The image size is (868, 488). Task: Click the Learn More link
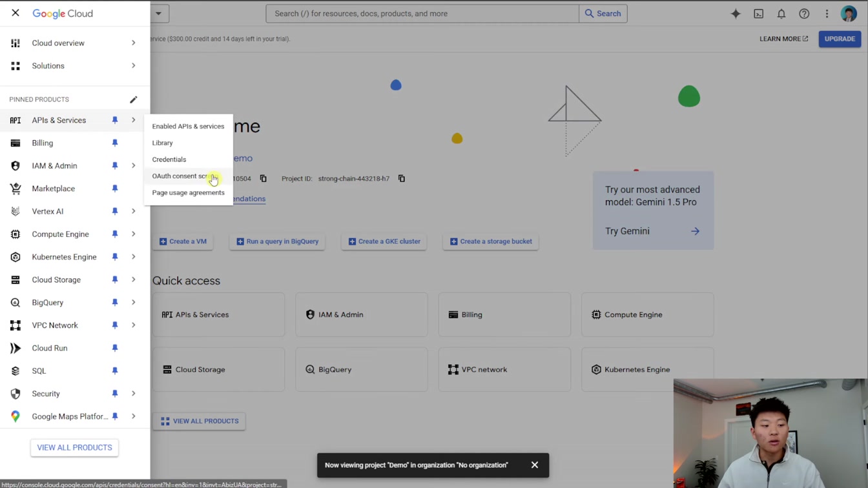click(783, 39)
